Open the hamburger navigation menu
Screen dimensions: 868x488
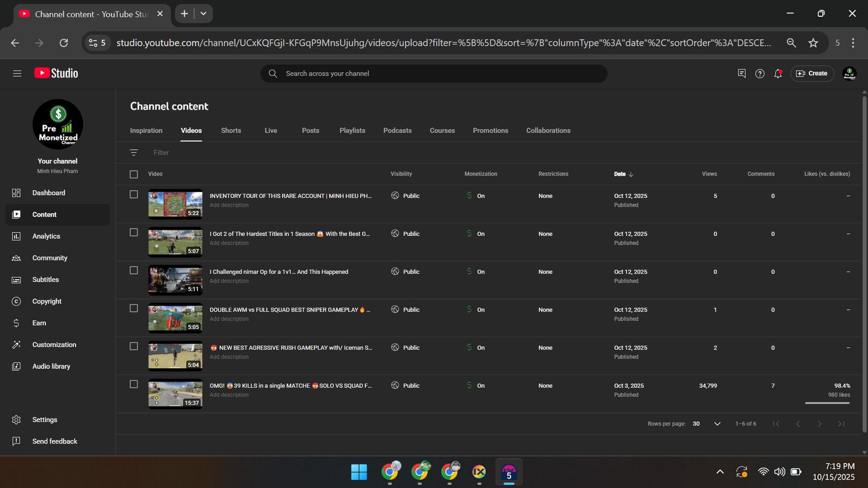pyautogui.click(x=17, y=73)
